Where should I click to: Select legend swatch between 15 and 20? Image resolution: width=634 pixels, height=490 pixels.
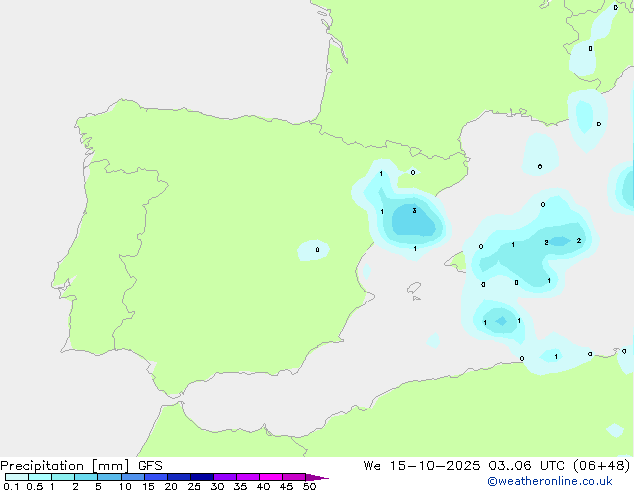(x=156, y=477)
